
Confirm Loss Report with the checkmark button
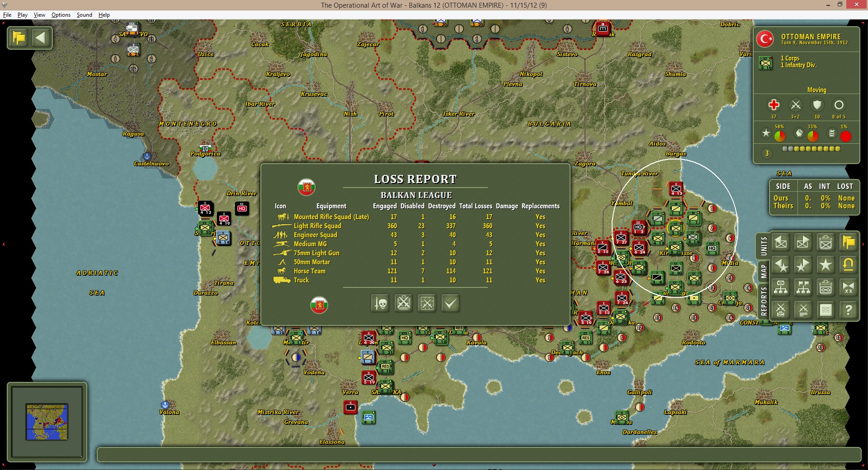click(x=451, y=303)
